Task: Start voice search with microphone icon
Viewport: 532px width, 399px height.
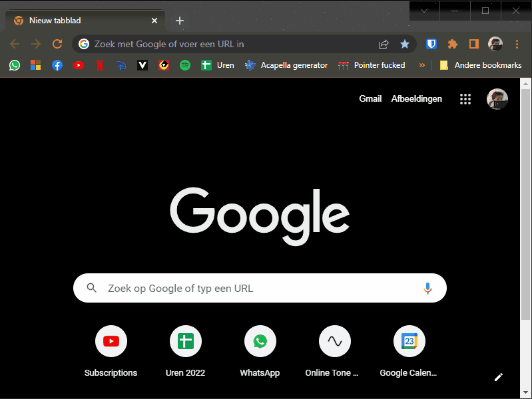Action: pyautogui.click(x=427, y=288)
